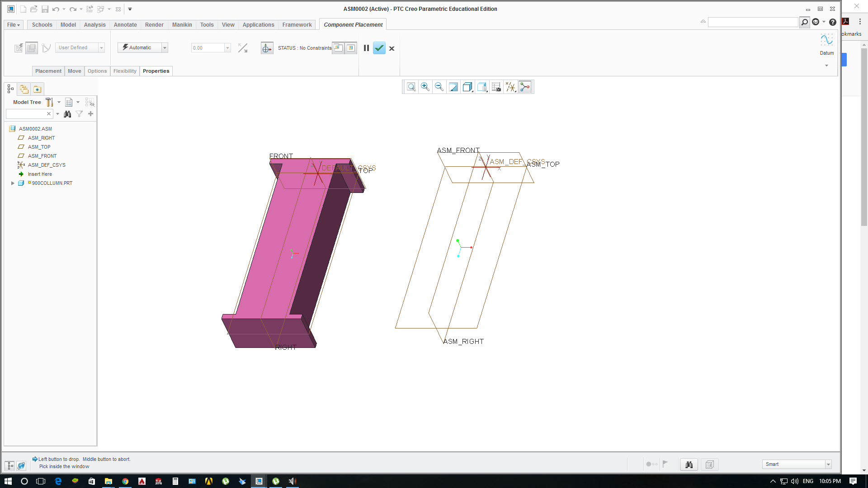Screen dimensions: 868x488
Task: Select the Zoom In tool
Action: point(425,87)
